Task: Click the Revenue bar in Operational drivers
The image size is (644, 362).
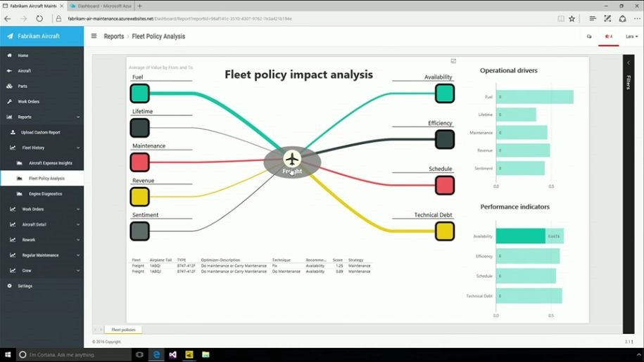Action: pos(523,150)
